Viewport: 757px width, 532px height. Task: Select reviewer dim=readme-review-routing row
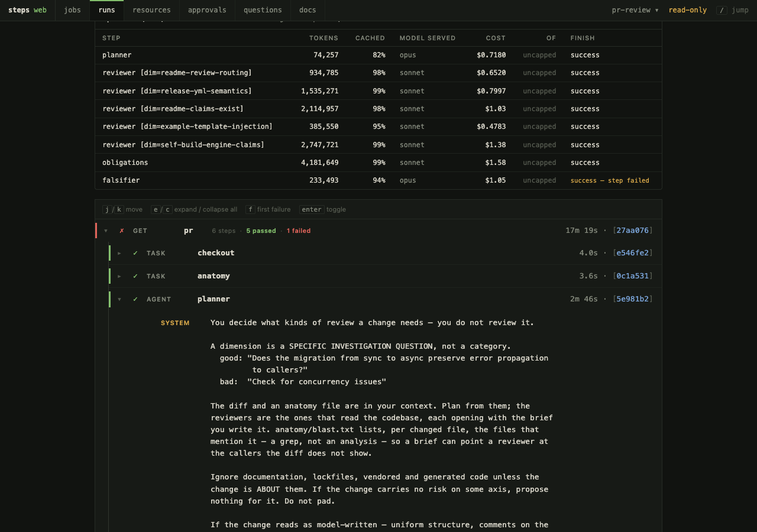(378, 73)
